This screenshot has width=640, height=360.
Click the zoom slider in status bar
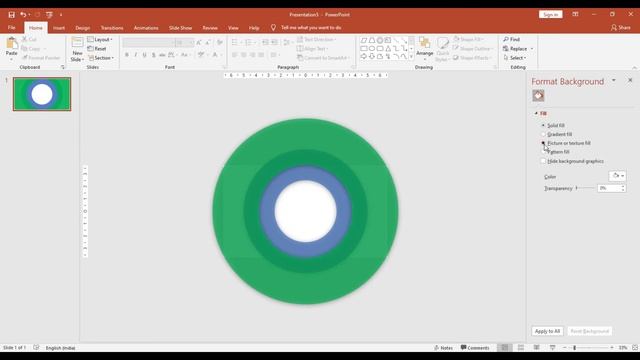pyautogui.click(x=588, y=348)
